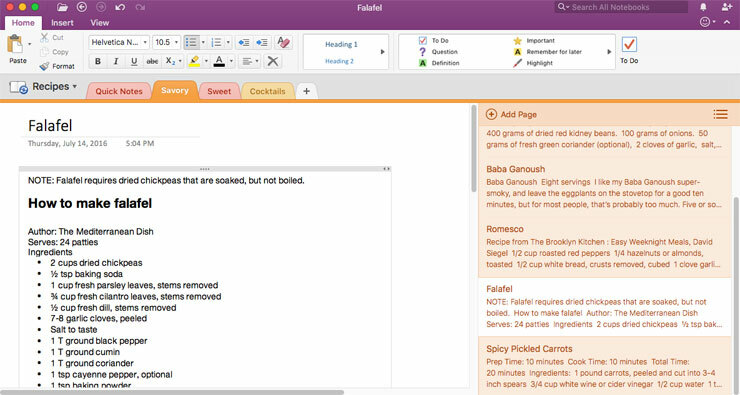Open highlight color picker arrow
The image size is (740, 395).
(206, 61)
